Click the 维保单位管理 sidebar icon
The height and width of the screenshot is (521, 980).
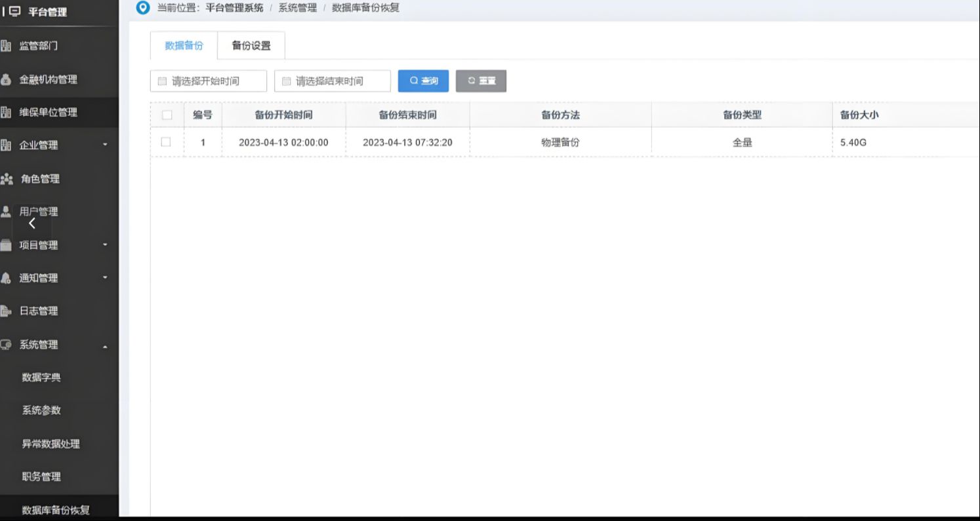7,112
